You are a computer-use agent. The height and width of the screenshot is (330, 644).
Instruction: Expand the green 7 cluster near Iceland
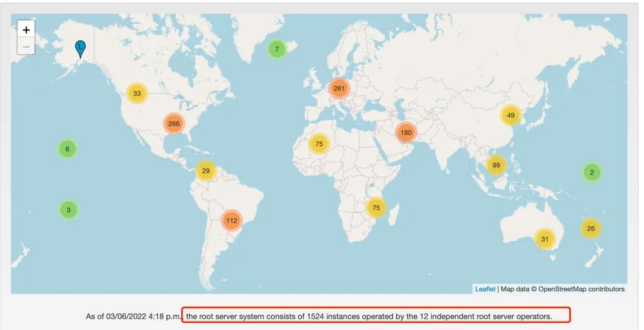[277, 49]
